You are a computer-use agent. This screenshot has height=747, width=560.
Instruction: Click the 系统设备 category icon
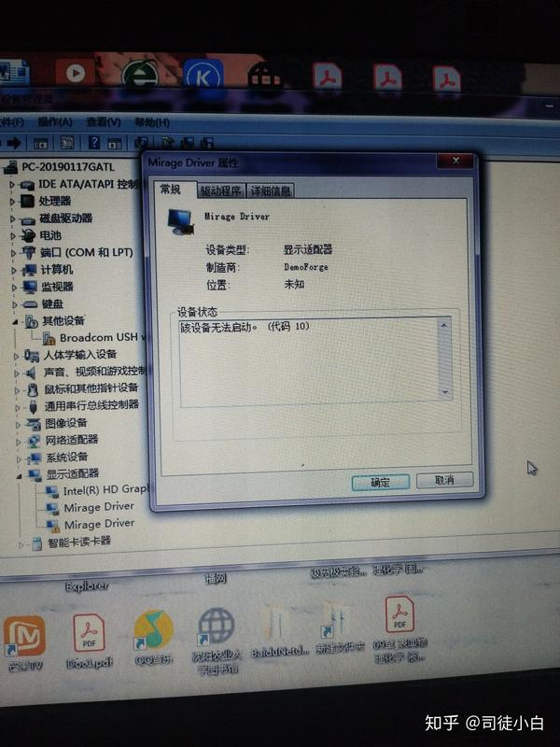(x=35, y=458)
